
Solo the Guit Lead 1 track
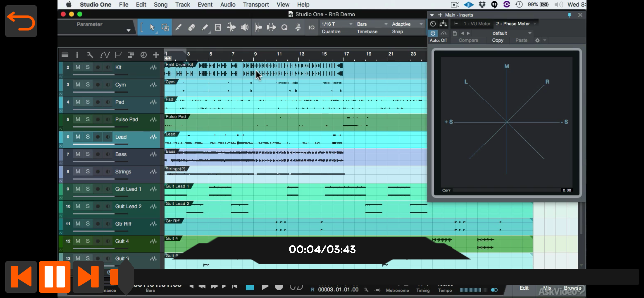(88, 189)
